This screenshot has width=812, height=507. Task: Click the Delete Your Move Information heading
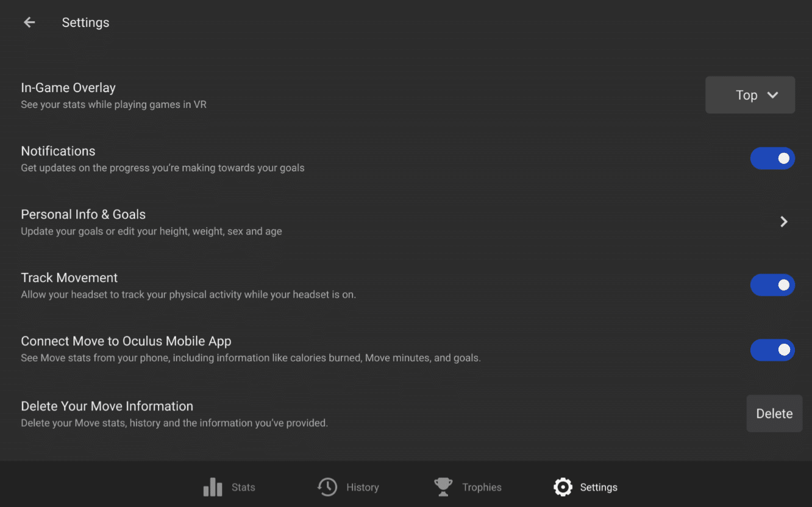107,406
